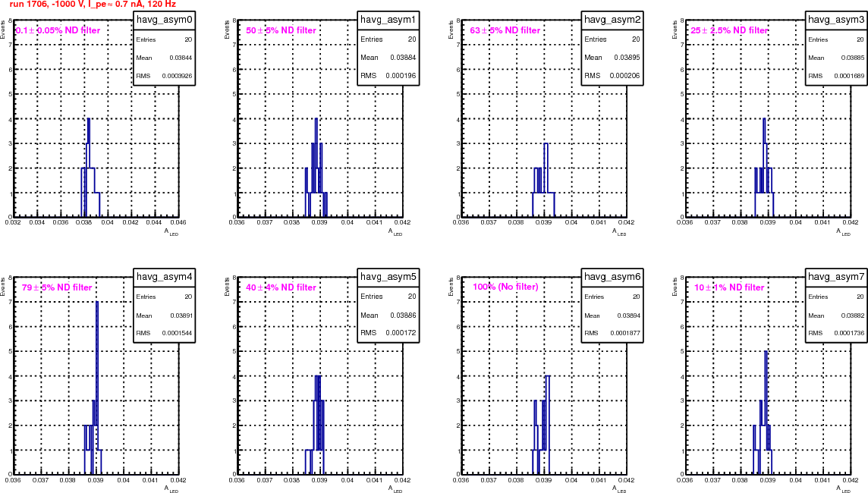Click the RMS value 0.000172
The width and height of the screenshot is (868, 493).
(x=401, y=333)
